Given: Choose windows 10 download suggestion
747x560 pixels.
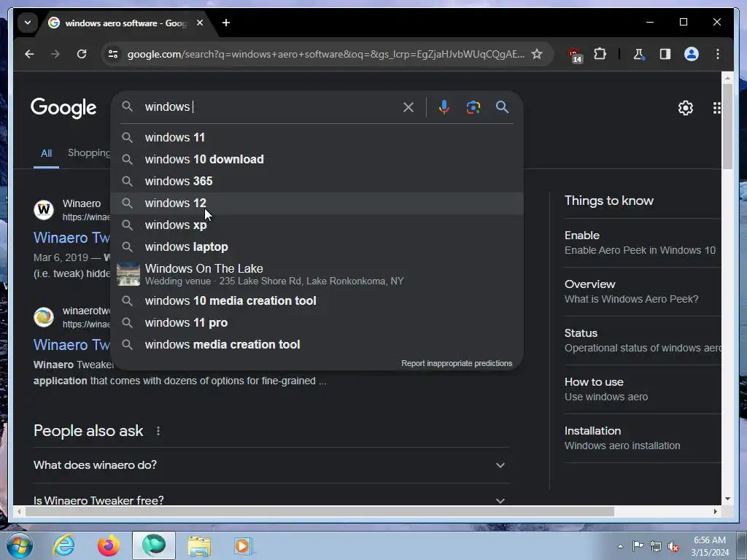Looking at the screenshot, I should coord(317,160).
